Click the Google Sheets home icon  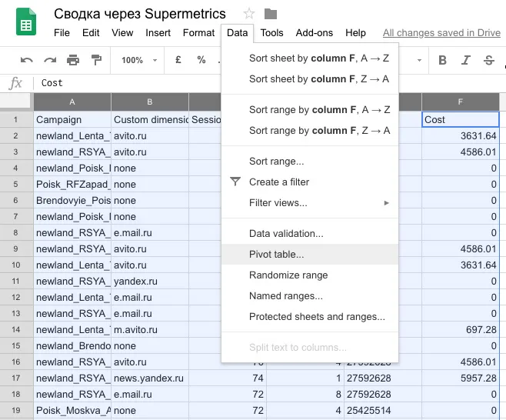pos(26,22)
